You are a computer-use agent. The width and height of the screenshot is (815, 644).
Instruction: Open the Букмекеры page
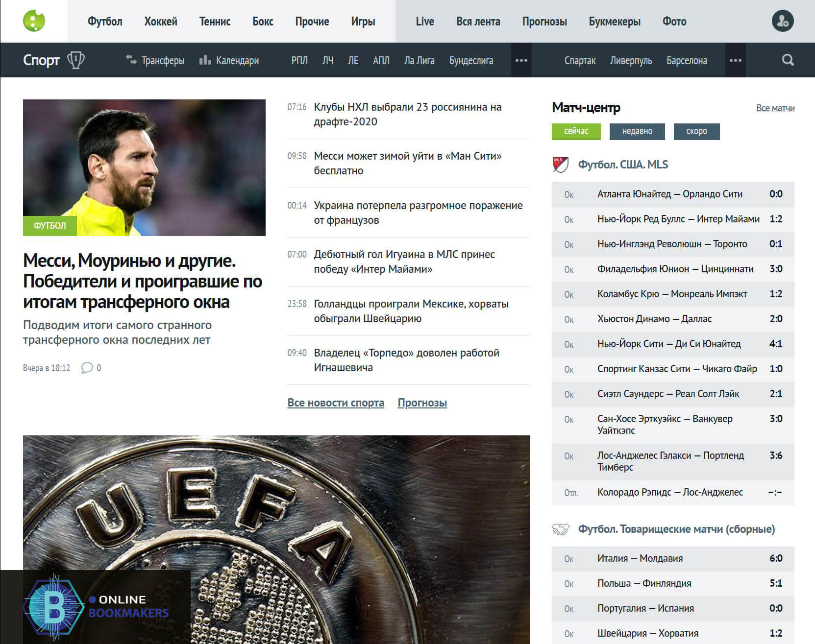(x=615, y=22)
